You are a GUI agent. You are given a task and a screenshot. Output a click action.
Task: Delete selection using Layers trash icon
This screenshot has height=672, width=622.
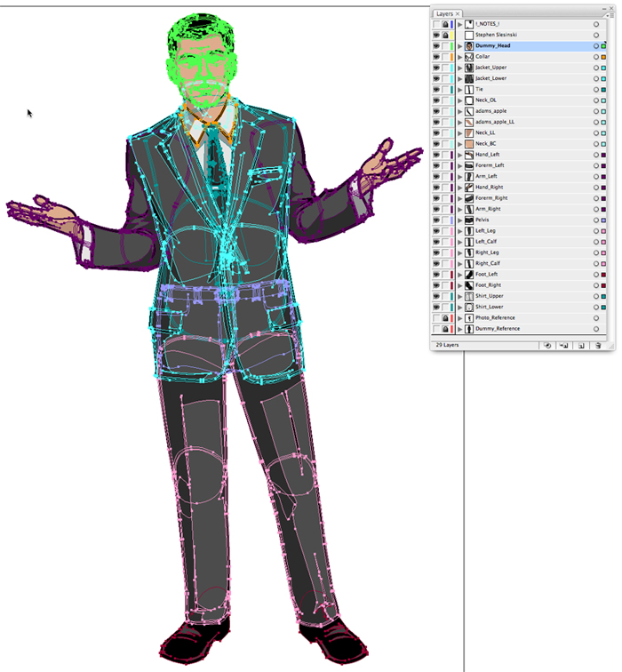pos(598,346)
